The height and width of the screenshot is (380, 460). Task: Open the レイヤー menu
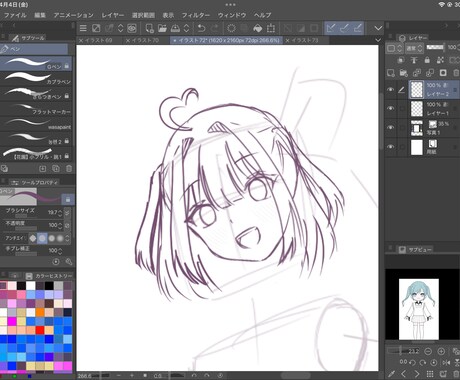tap(113, 15)
